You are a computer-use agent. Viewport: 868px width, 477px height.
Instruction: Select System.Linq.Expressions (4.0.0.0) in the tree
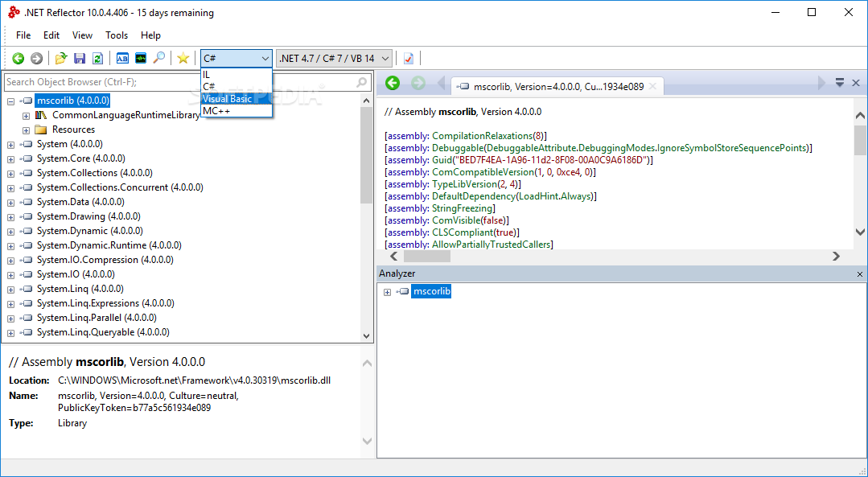pos(105,303)
